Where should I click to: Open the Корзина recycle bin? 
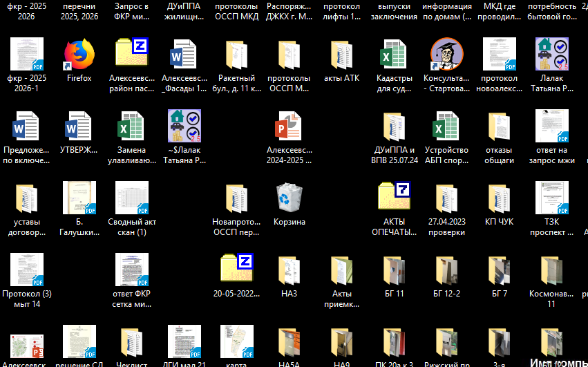pos(289,198)
